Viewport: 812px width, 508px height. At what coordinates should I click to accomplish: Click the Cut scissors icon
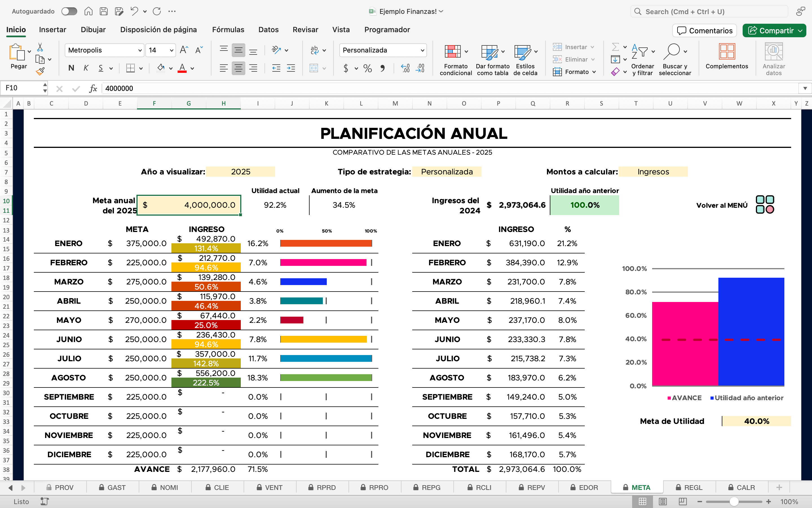coord(40,47)
